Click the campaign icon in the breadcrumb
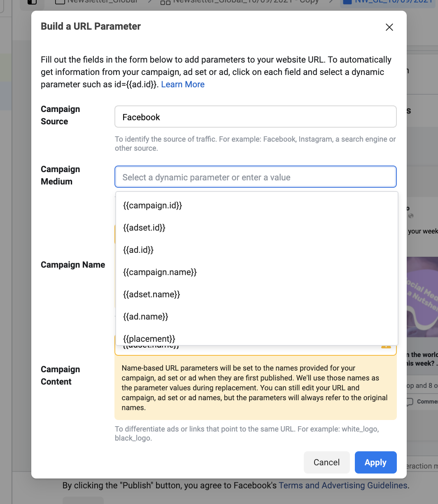 60,2
